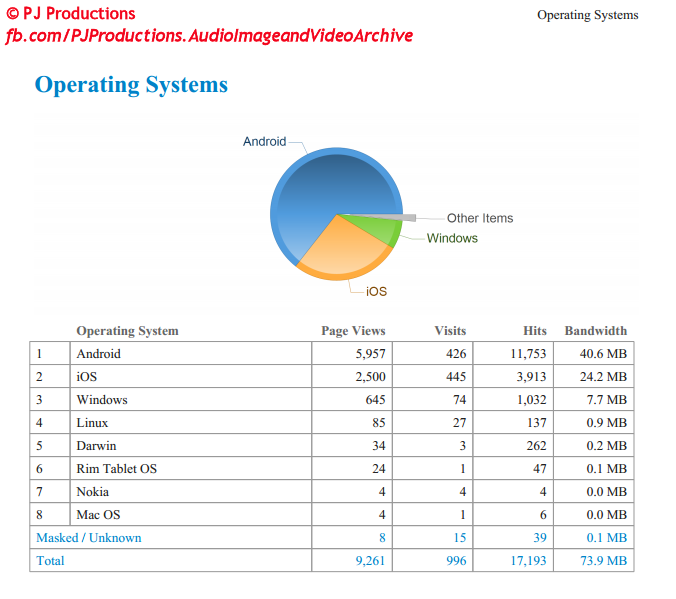Click the iOS label below the chart
676x599 pixels.
click(x=376, y=292)
